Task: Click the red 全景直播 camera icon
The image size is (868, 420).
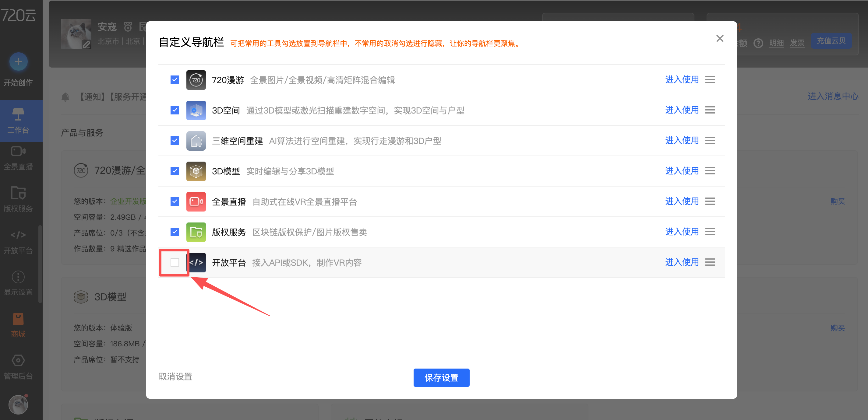Action: [x=196, y=201]
